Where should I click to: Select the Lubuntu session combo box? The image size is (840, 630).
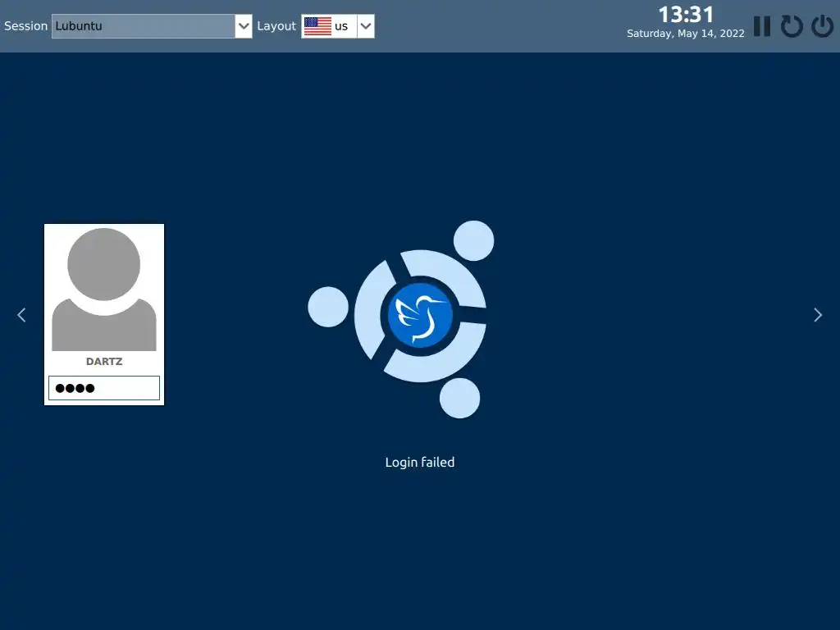152,25
